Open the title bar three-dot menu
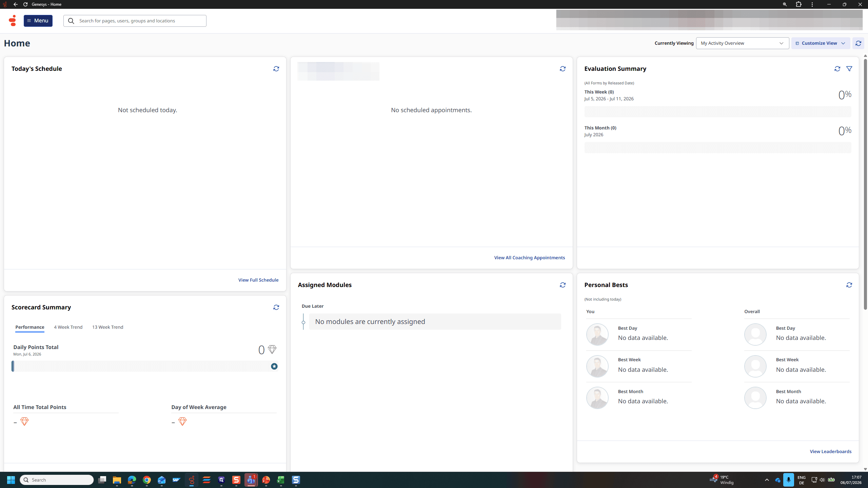Viewport: 868px width, 488px height. click(x=812, y=4)
